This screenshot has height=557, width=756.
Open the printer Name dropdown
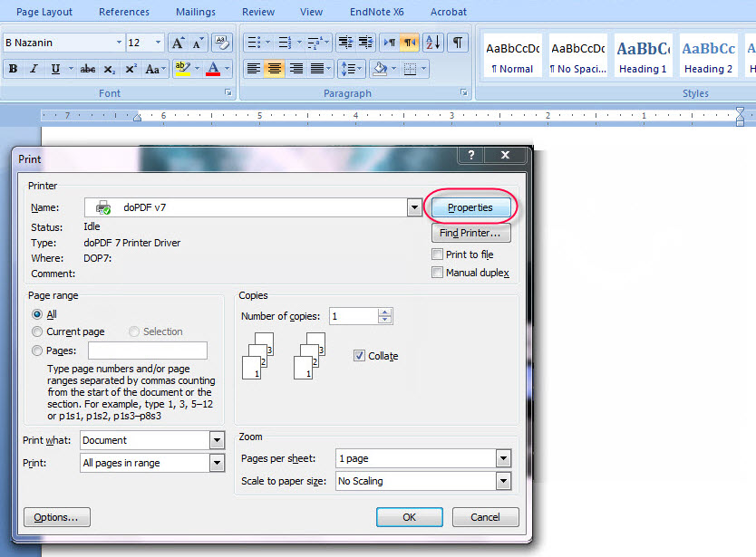pyautogui.click(x=413, y=207)
